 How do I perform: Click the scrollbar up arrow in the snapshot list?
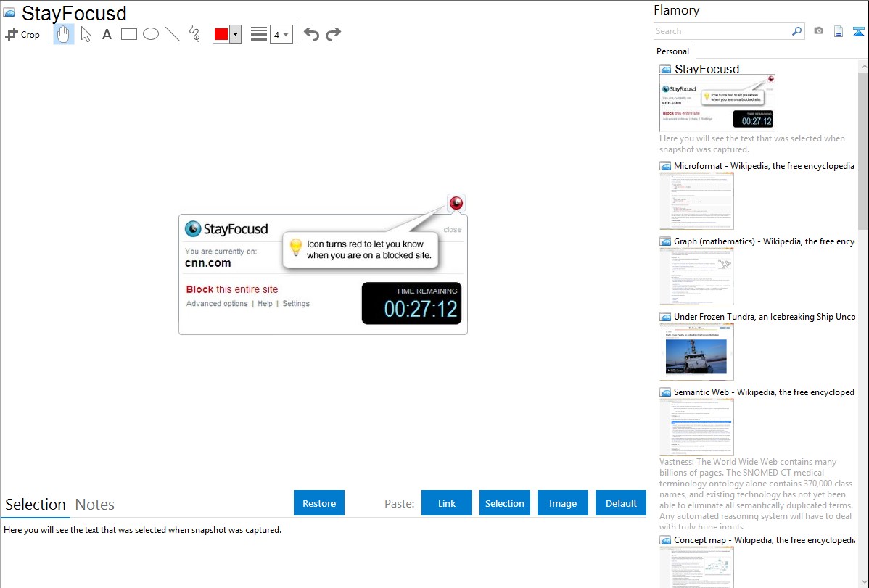(x=863, y=67)
